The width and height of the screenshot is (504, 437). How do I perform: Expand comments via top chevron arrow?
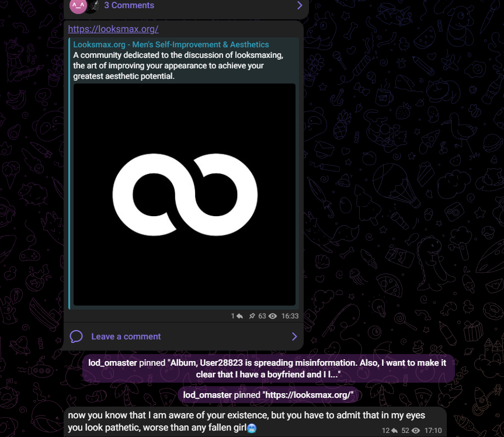tap(300, 5)
